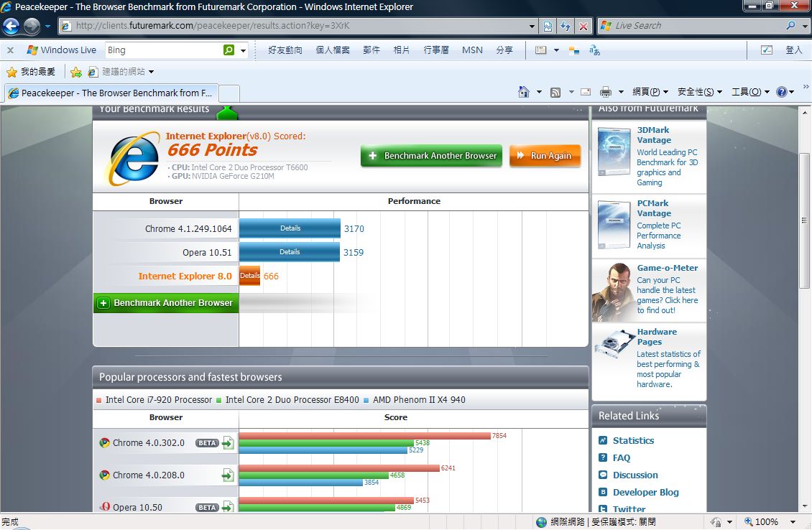Click the FAQ question icon
The height and width of the screenshot is (530, 812).
click(603, 457)
